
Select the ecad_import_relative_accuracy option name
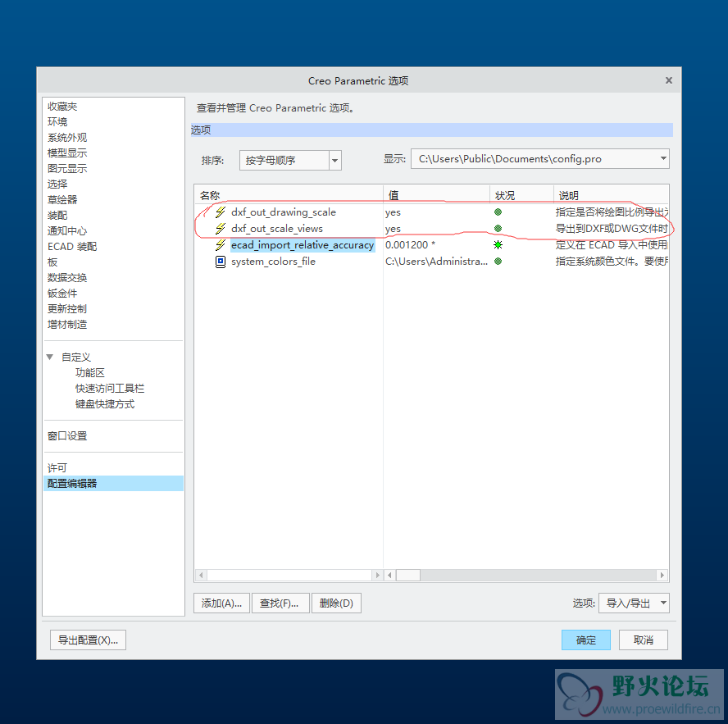[303, 244]
